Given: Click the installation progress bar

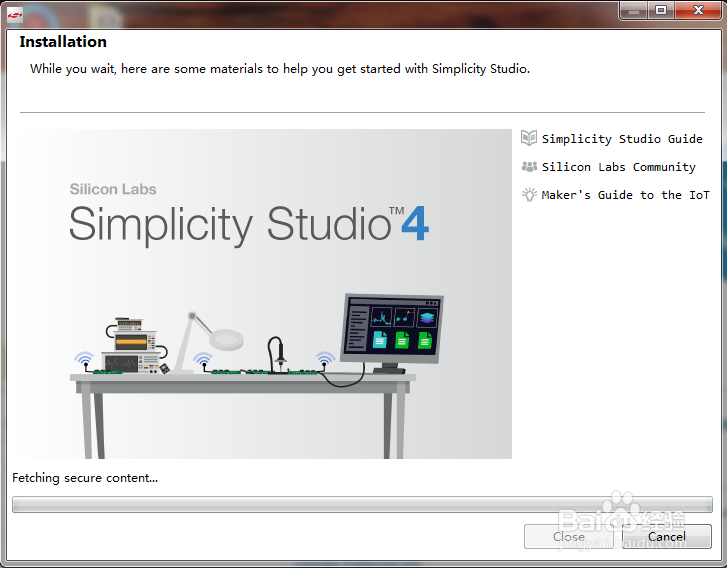Looking at the screenshot, I should point(362,504).
